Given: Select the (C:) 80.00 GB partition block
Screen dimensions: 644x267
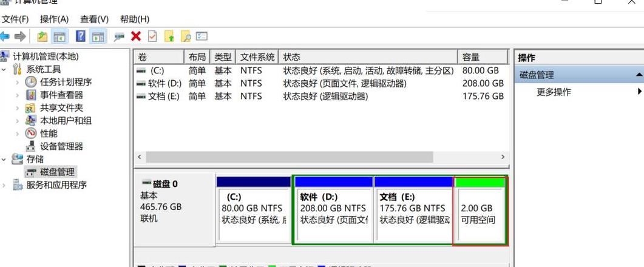Looking at the screenshot, I should pyautogui.click(x=253, y=209).
